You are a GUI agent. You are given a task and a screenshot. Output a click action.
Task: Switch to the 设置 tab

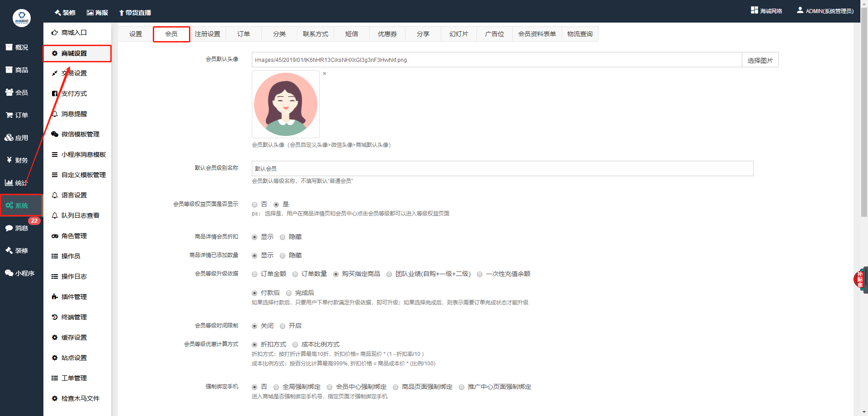(136, 34)
